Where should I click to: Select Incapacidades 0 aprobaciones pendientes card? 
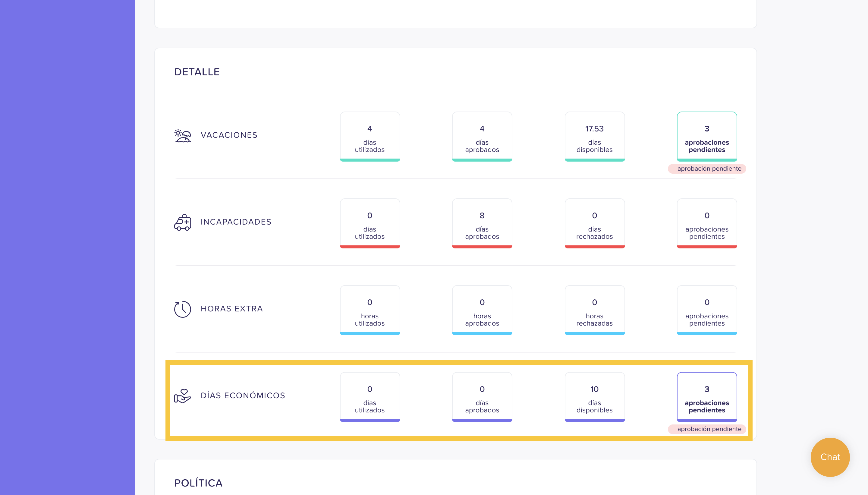[707, 223]
